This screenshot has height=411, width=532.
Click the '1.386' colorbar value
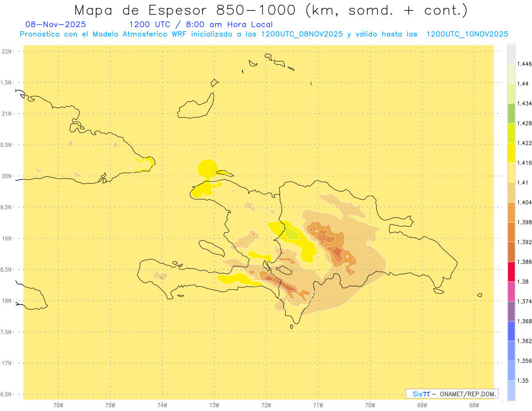pos(524,262)
